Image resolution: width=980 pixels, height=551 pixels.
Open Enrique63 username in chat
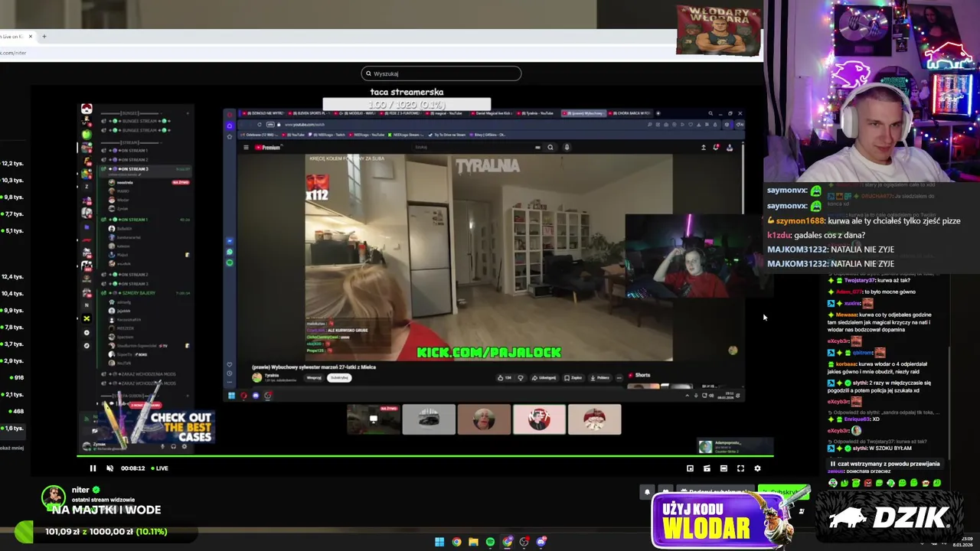[x=857, y=419]
